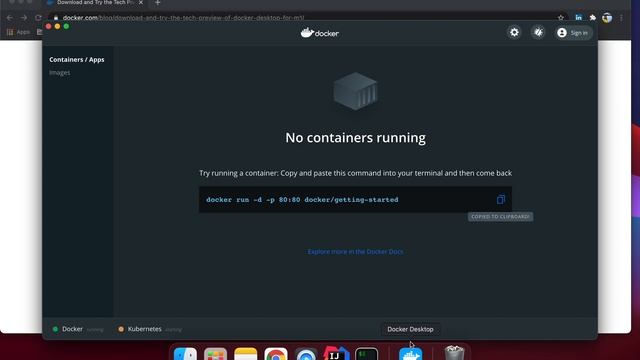The width and height of the screenshot is (640, 360).
Task: Open Chrome three-dot menu
Action: tap(621, 18)
